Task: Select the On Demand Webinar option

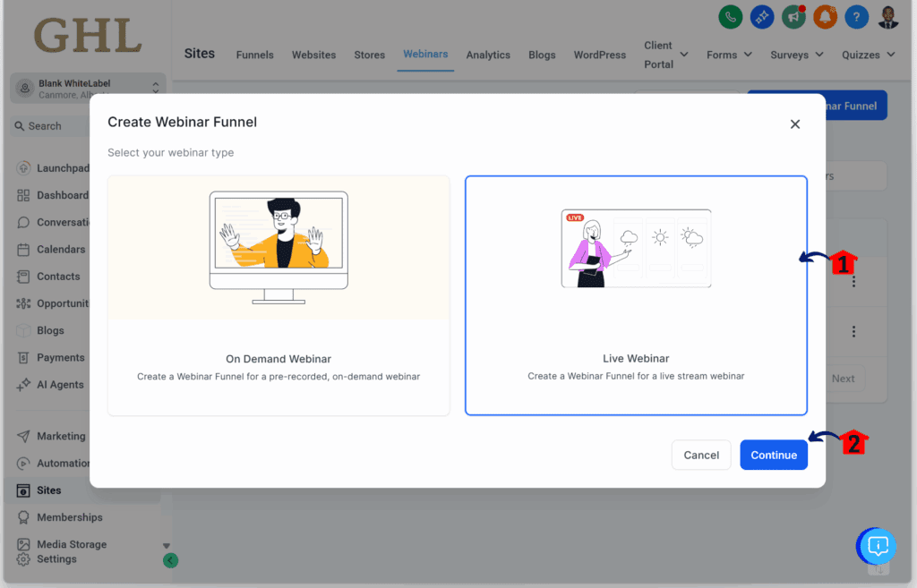Action: pos(278,295)
